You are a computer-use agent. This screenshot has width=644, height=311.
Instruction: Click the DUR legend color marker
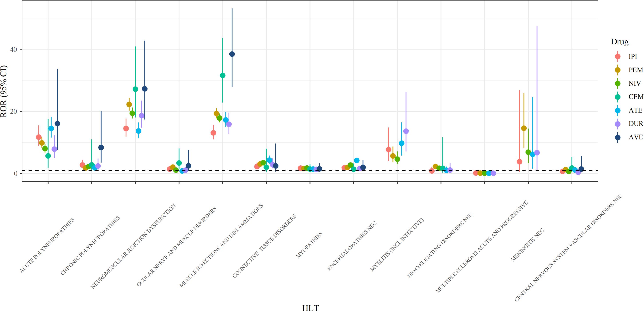[x=618, y=124]
